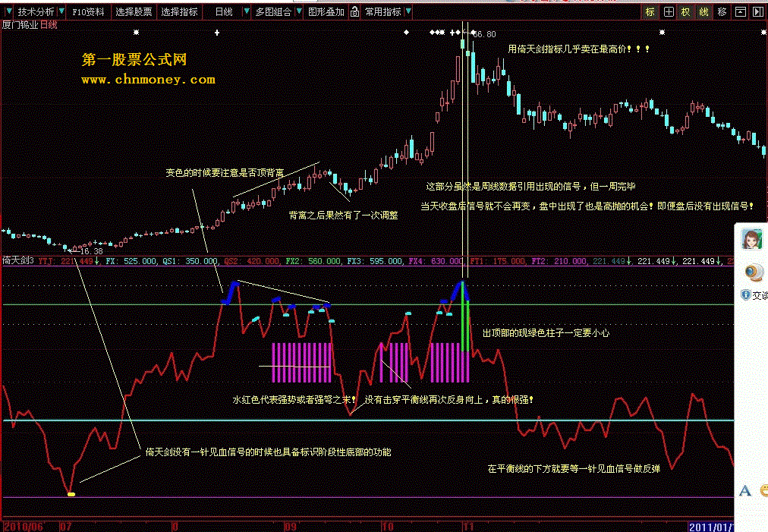Click the webcam icon in chat panel
Screen dimensions: 768x532
tap(754, 272)
